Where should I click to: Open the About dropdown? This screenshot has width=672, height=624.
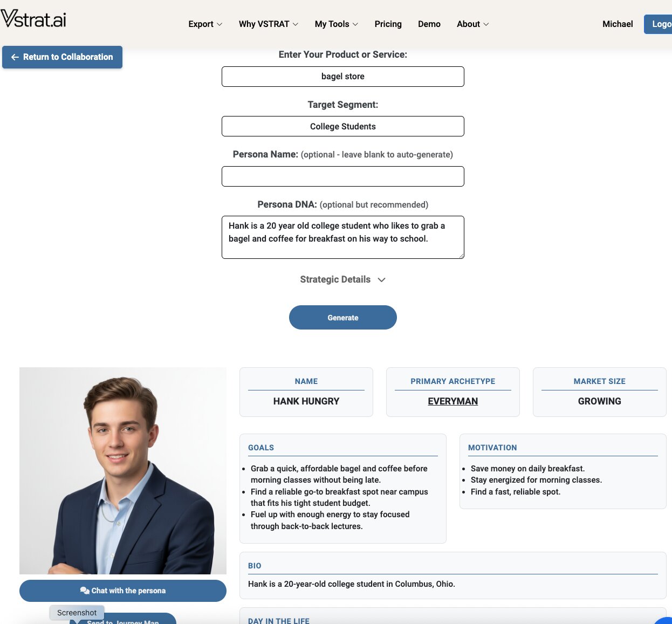(472, 24)
